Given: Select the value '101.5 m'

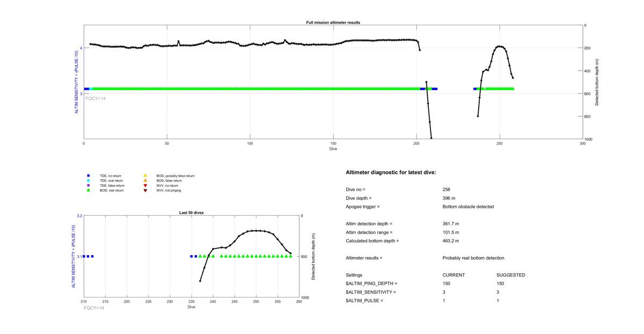Looking at the screenshot, I should [x=451, y=233].
